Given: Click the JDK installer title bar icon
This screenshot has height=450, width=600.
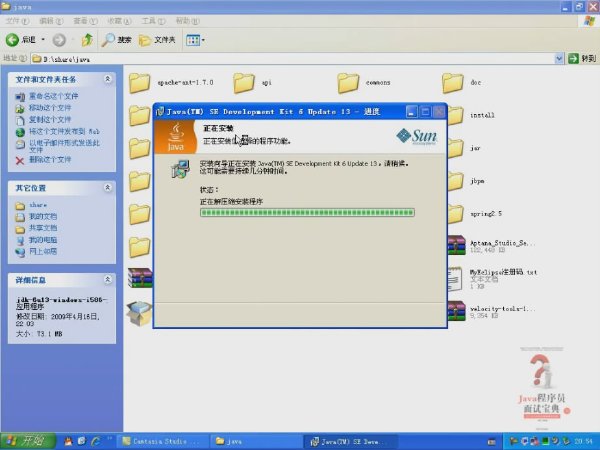Looking at the screenshot, I should tap(160, 112).
